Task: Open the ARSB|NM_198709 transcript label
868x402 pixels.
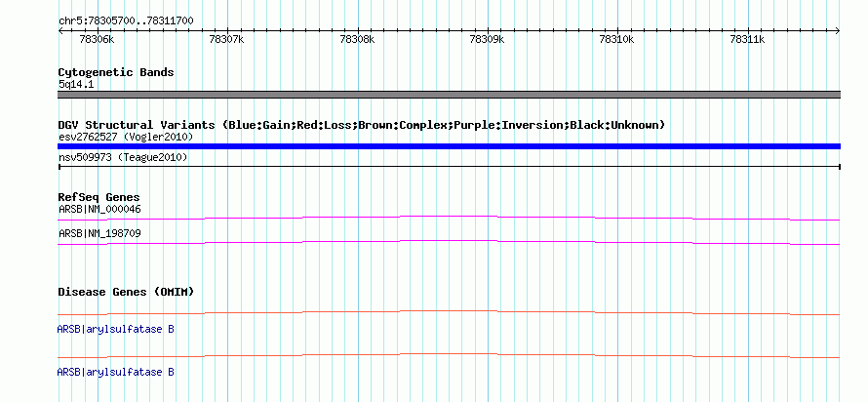Action: 99,233
